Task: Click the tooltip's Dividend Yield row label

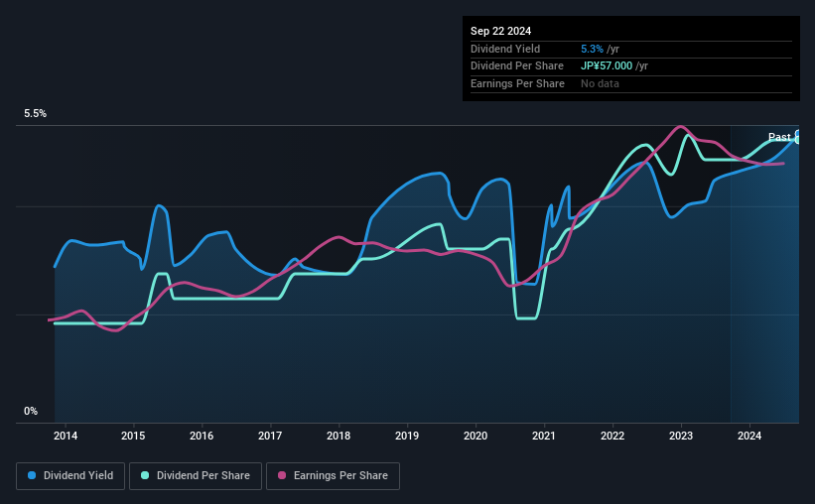Action: pos(505,49)
